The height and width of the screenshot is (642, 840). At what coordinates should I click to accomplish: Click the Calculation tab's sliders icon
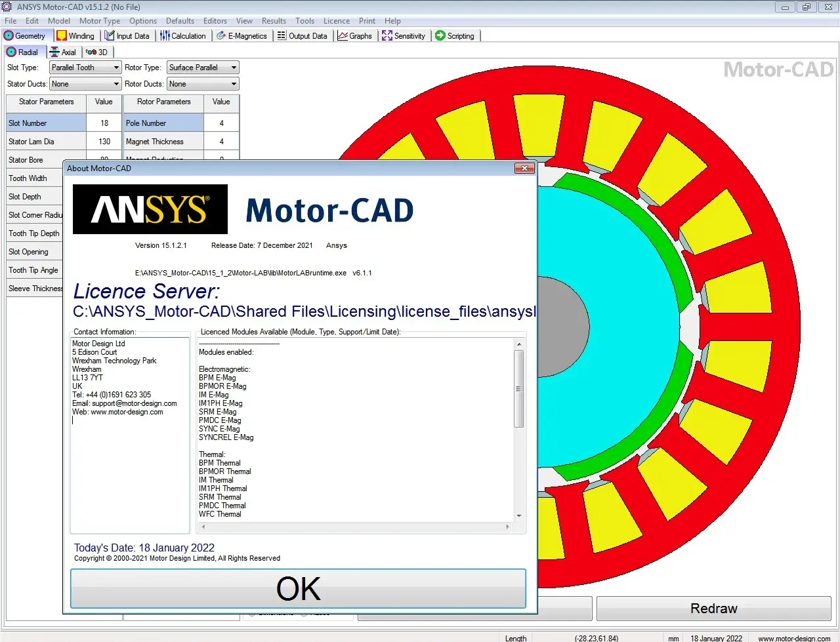[x=165, y=36]
